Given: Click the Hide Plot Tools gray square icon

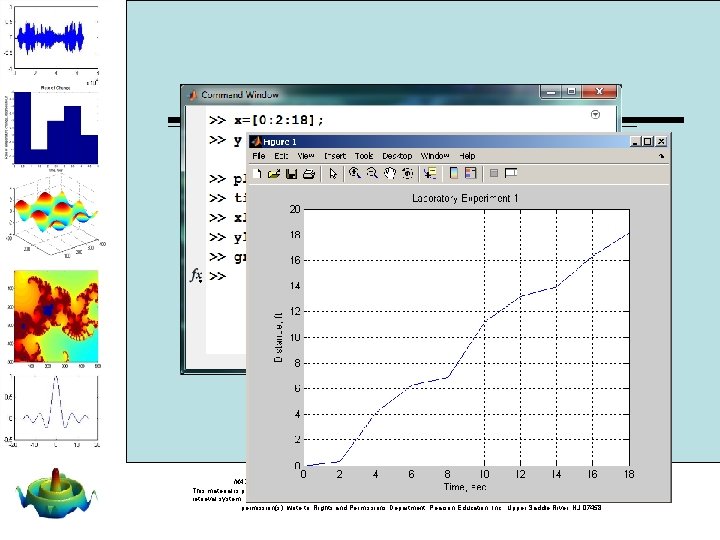Looking at the screenshot, I should click(x=494, y=173).
